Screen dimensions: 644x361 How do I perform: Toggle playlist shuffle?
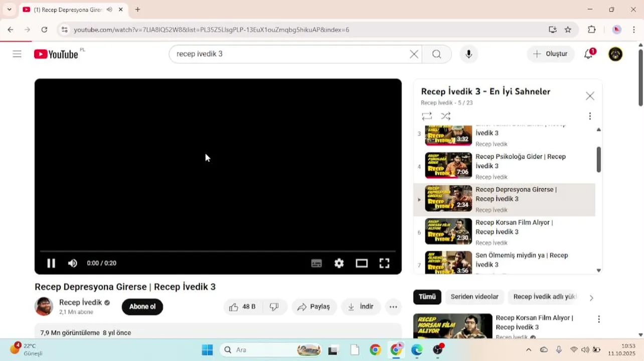pos(445,116)
